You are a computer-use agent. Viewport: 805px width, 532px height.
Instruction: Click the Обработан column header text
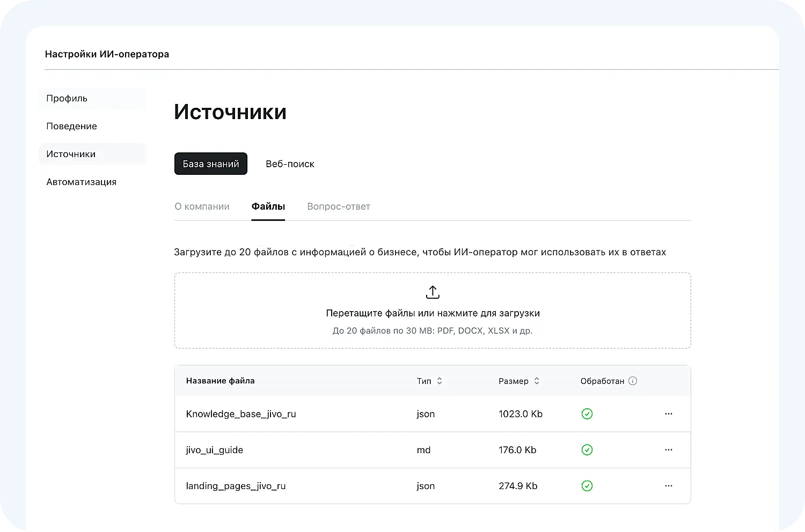(x=602, y=381)
